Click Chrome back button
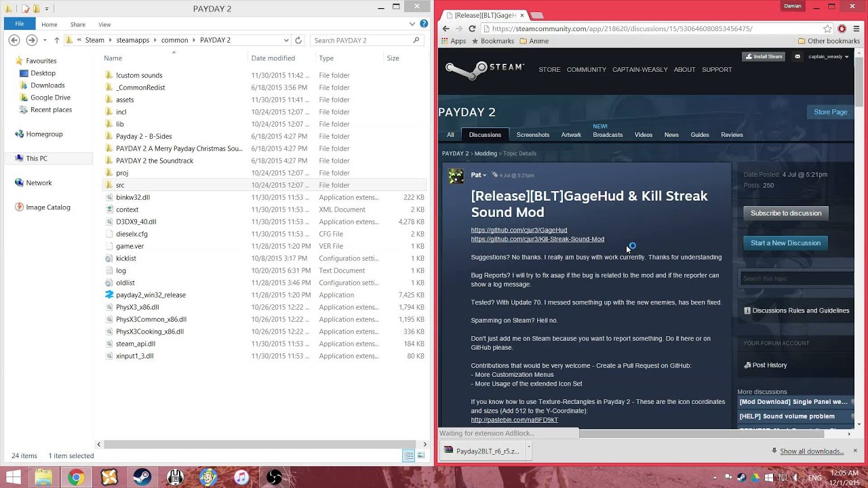The image size is (868, 488). [x=445, y=28]
